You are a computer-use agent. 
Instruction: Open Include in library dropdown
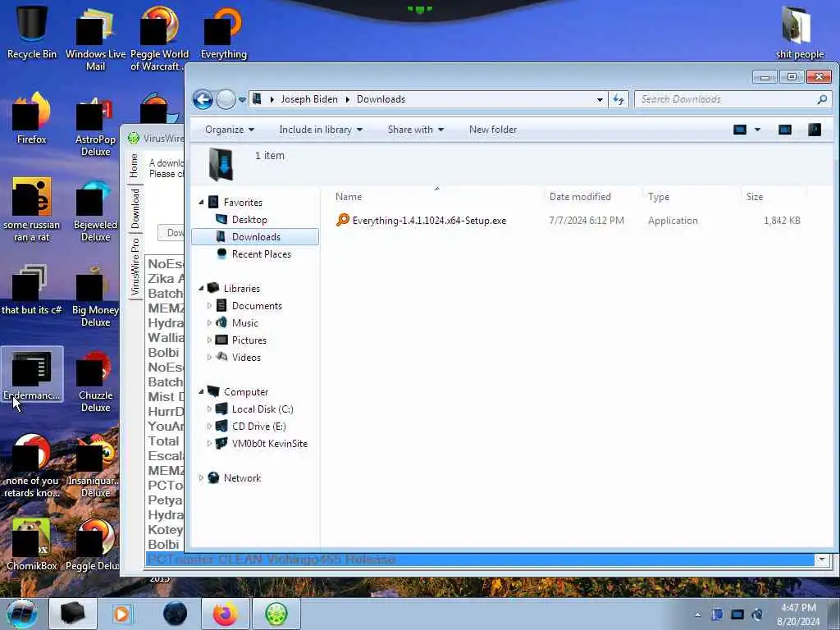tap(321, 130)
